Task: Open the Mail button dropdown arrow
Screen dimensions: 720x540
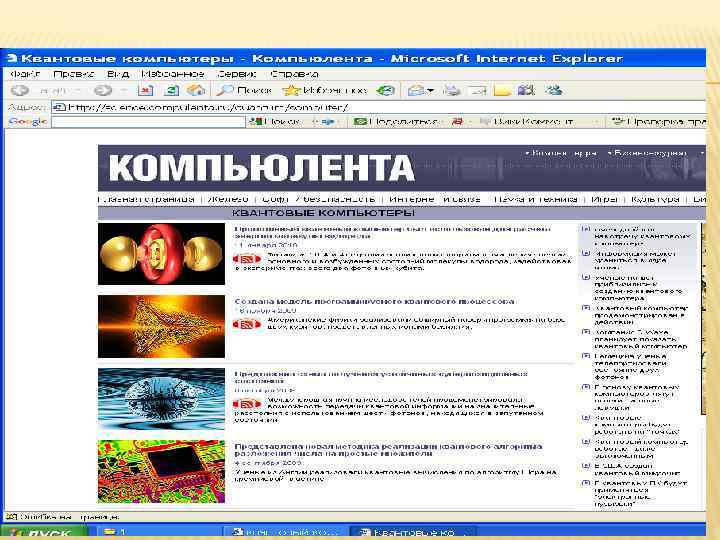Action: click(430, 91)
